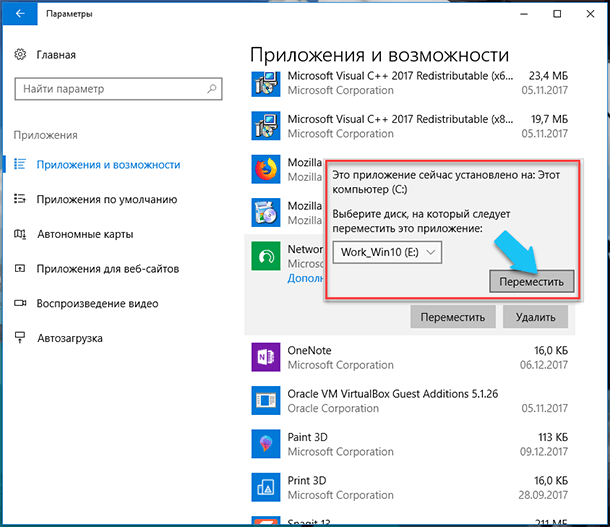The width and height of the screenshot is (610, 527).
Task: Click the Mozilla Firefox app icon
Action: pyautogui.click(x=266, y=169)
